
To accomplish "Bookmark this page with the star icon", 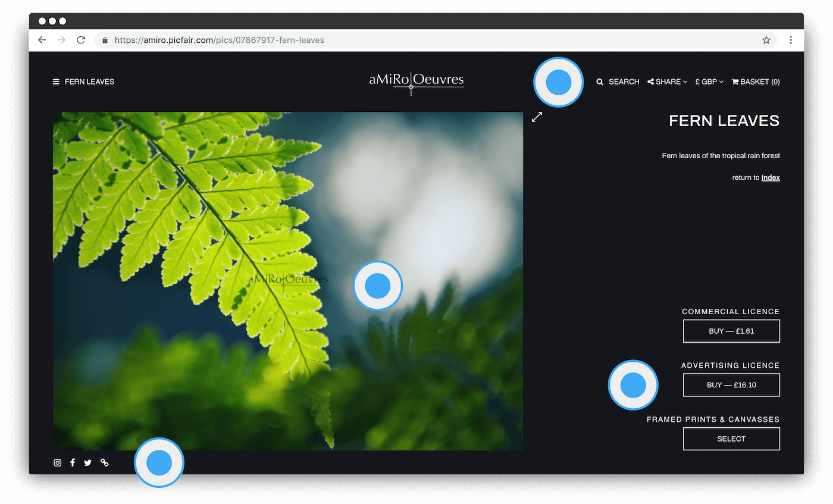I will click(x=766, y=40).
